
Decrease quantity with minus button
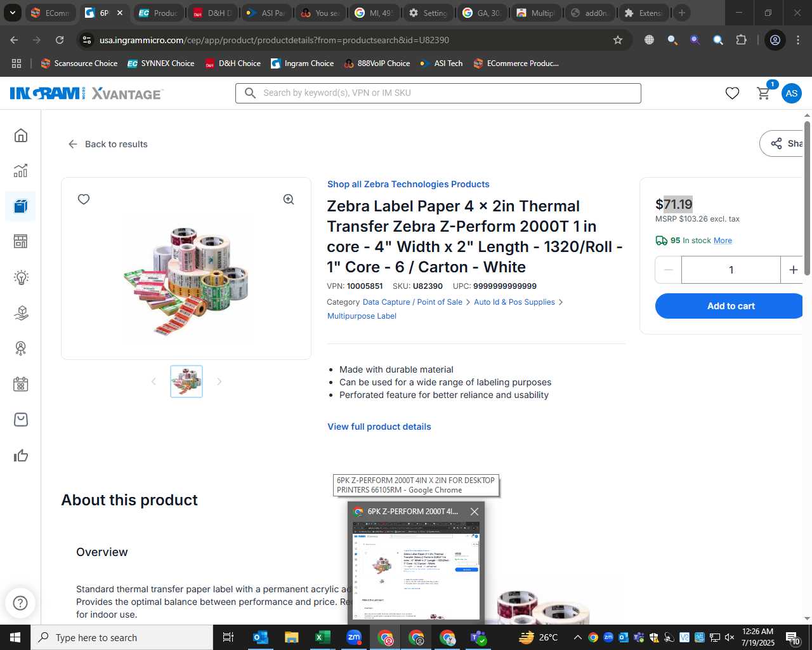(669, 270)
